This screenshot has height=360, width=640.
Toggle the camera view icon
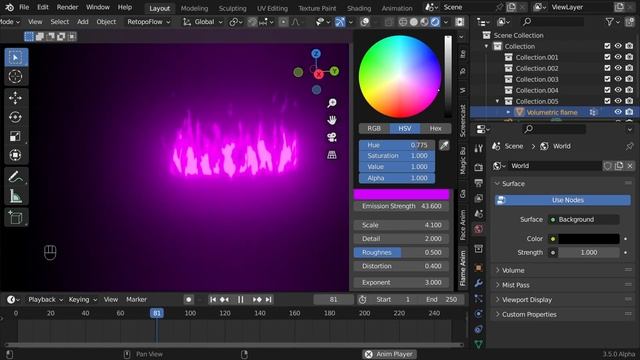point(332,138)
